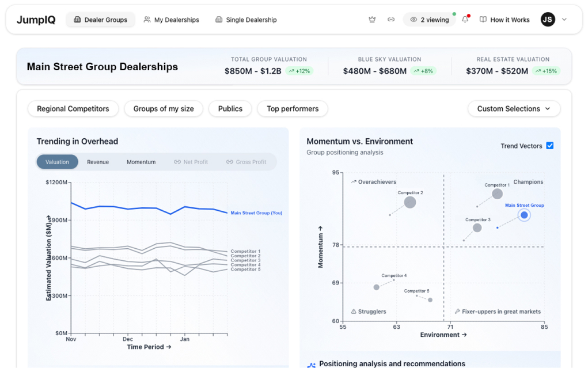Toggle the Publics filter chip
This screenshot has width=588, height=368.
pos(230,109)
